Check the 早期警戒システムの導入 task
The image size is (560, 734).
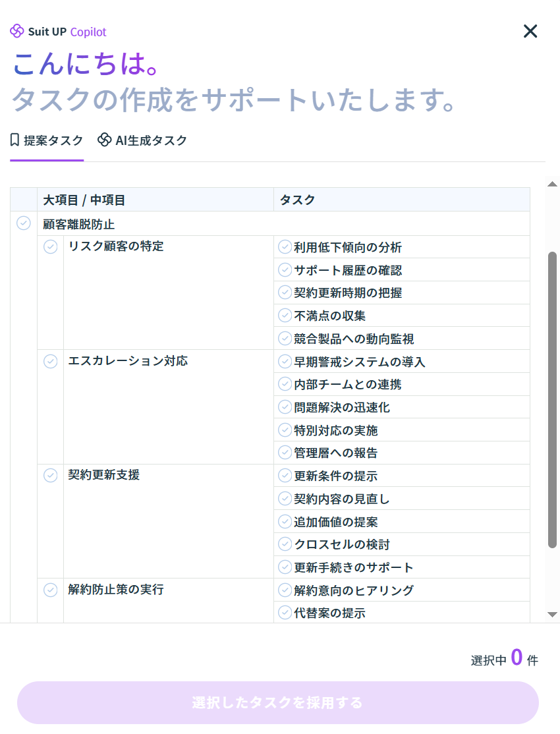tap(285, 362)
